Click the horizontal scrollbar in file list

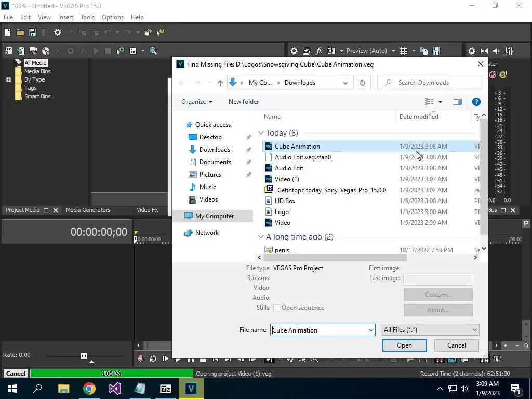(335, 258)
